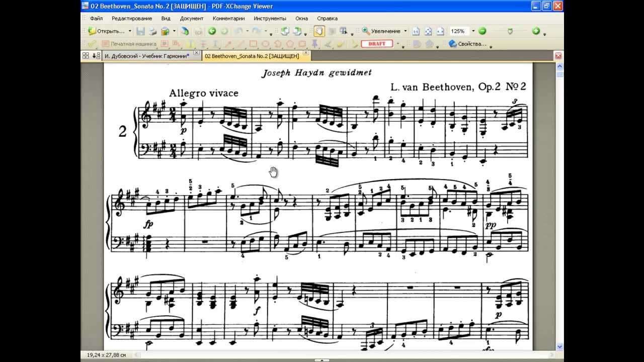644x362 pixels.
Task: Open the Файл menu
Action: 96,19
